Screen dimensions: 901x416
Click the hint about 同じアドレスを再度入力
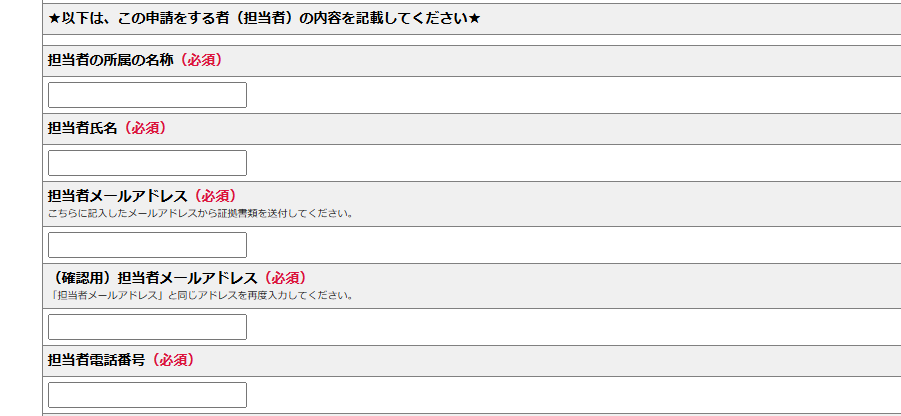tap(201, 295)
